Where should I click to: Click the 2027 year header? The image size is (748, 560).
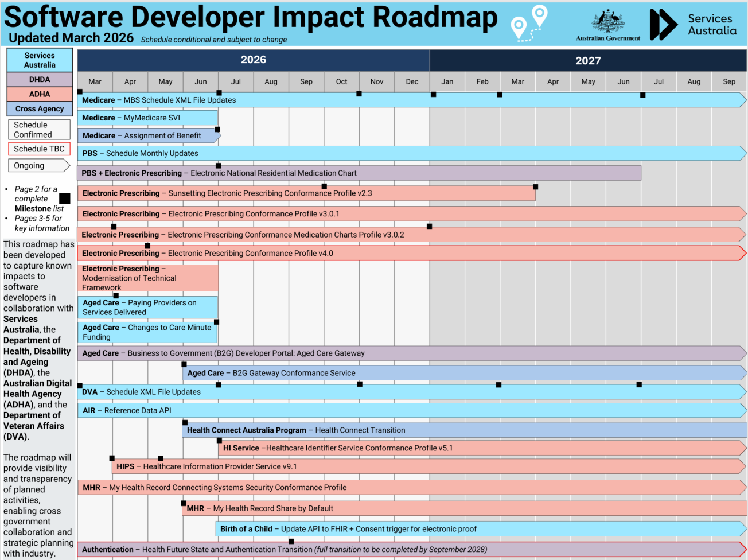point(588,60)
